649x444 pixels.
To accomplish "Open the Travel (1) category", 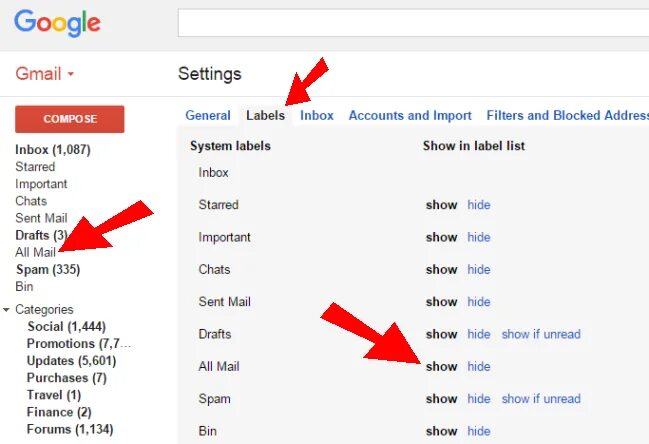I will (54, 395).
